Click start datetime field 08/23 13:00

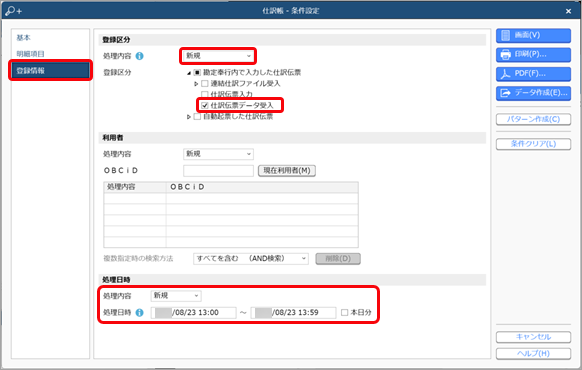tap(193, 312)
